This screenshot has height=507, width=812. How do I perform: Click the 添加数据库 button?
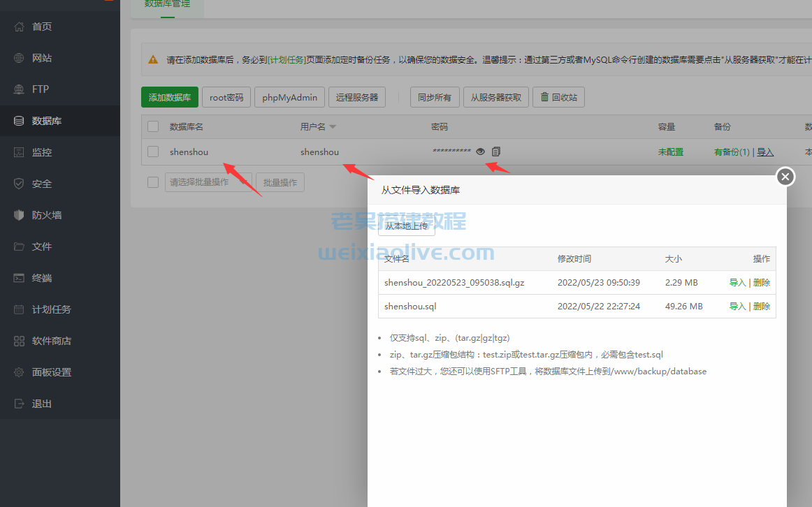click(169, 97)
